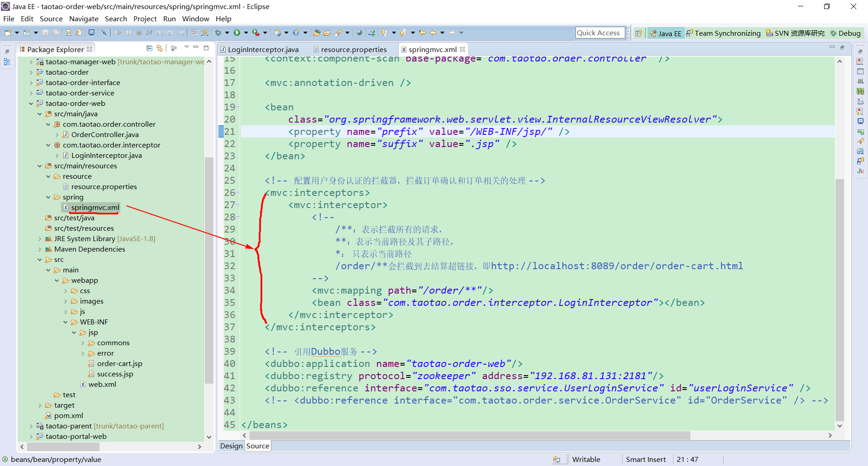This screenshot has height=466, width=868.
Task: Click the Previous Annotation arrow icon
Action: (403, 33)
